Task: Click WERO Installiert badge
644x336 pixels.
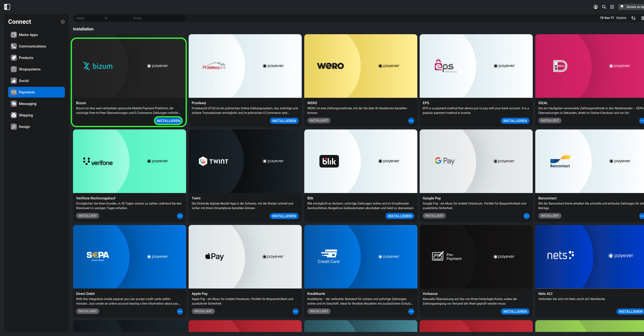Action: coord(319,121)
